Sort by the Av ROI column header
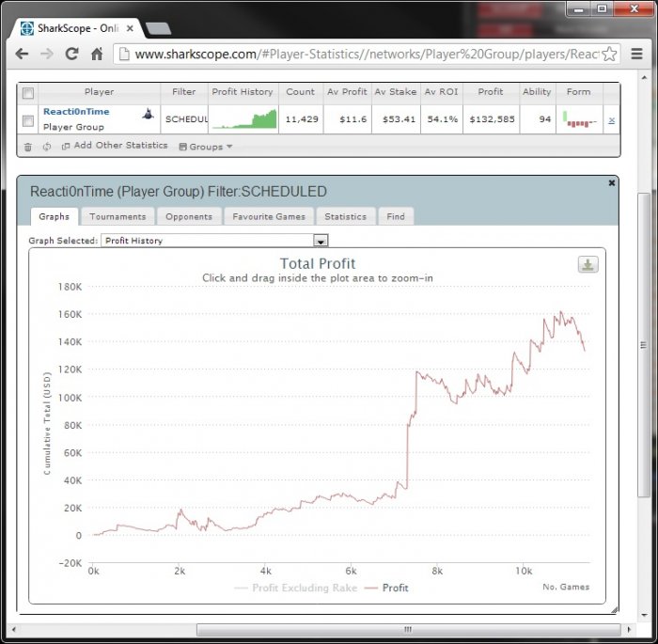 [442, 92]
